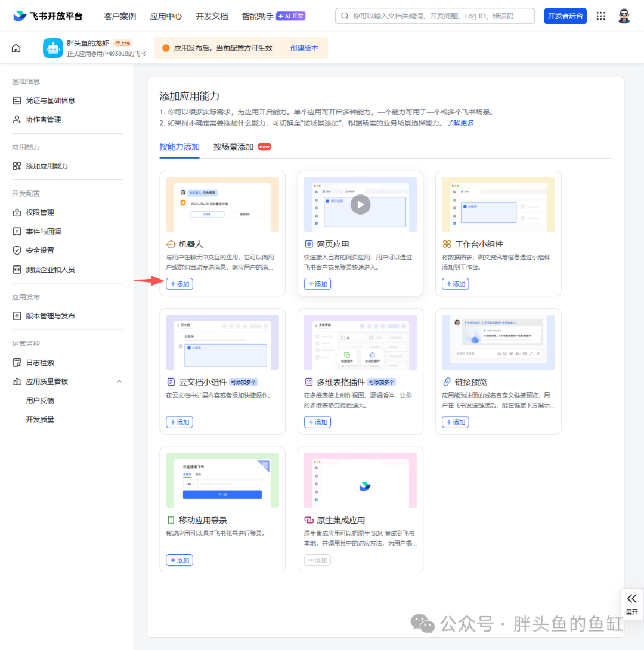Viewport: 644px width, 650px height.
Task: Add the 机器人 capability
Action: [179, 284]
